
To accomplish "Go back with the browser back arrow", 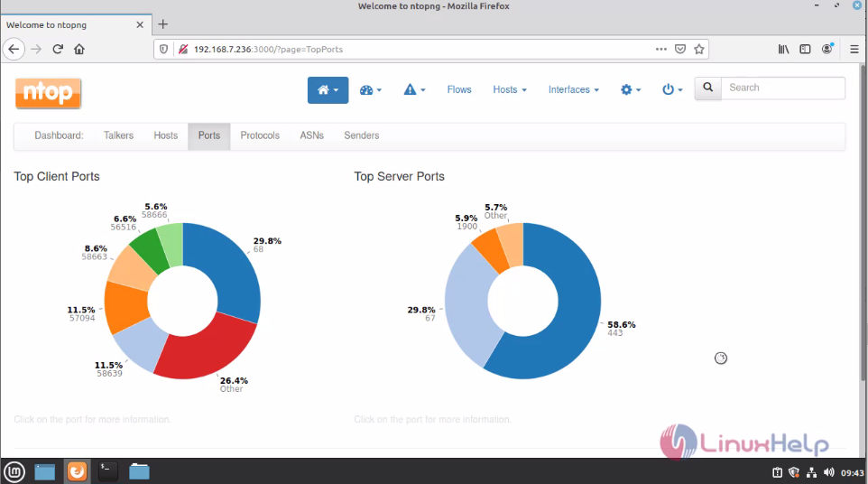I will pyautogui.click(x=14, y=50).
